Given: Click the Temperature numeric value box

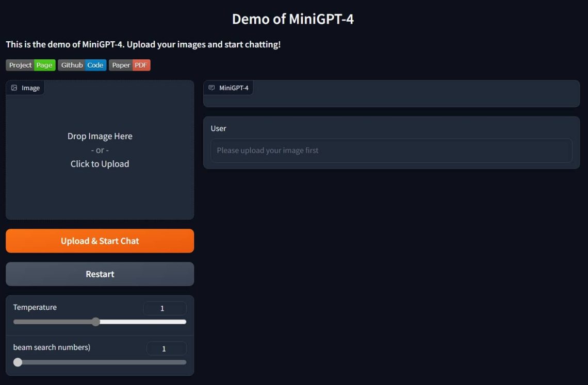Looking at the screenshot, I should (x=165, y=308).
